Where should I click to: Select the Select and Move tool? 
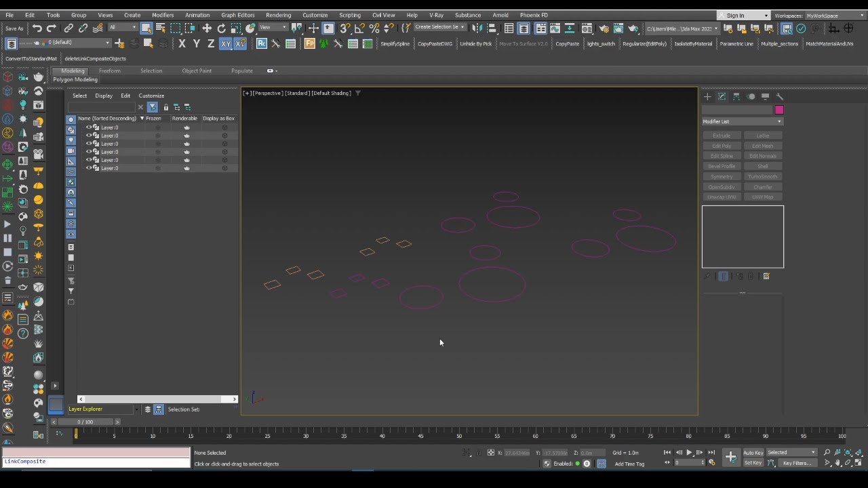207,28
